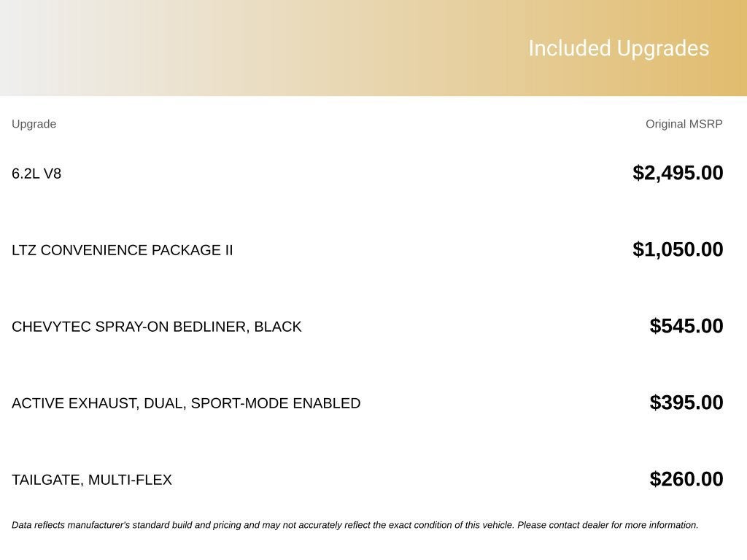The height and width of the screenshot is (560, 747).
Task: Click the Included Upgrades header title
Action: point(619,49)
